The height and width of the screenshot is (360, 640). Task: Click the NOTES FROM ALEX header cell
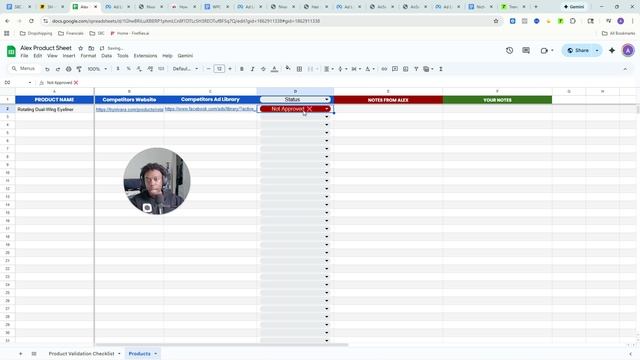388,100
